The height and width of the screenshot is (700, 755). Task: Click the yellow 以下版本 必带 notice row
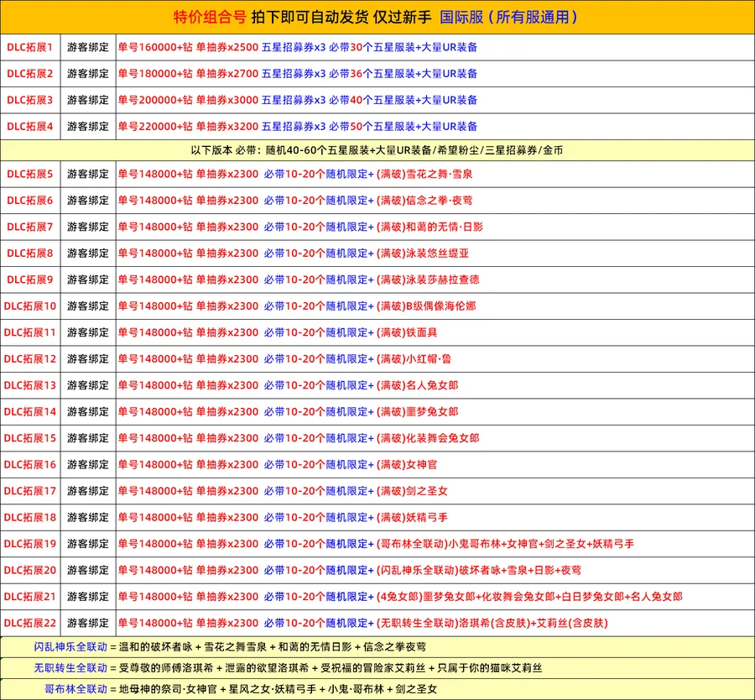pyautogui.click(x=377, y=150)
